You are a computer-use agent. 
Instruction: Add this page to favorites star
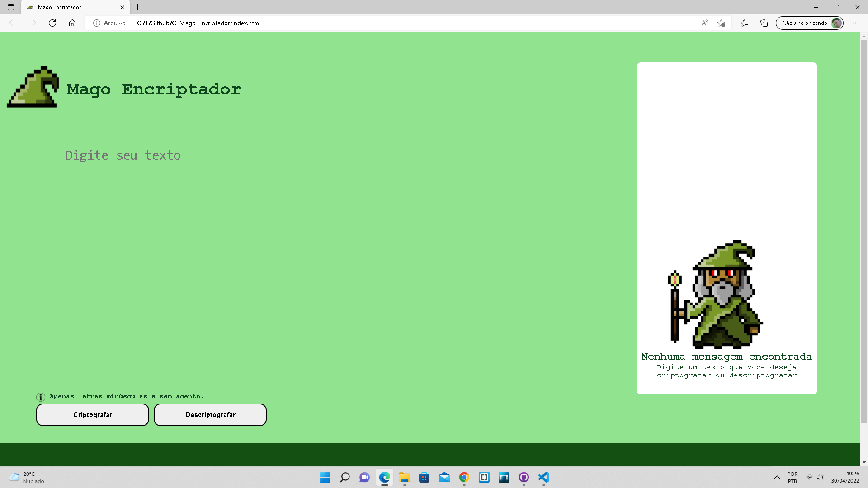721,23
